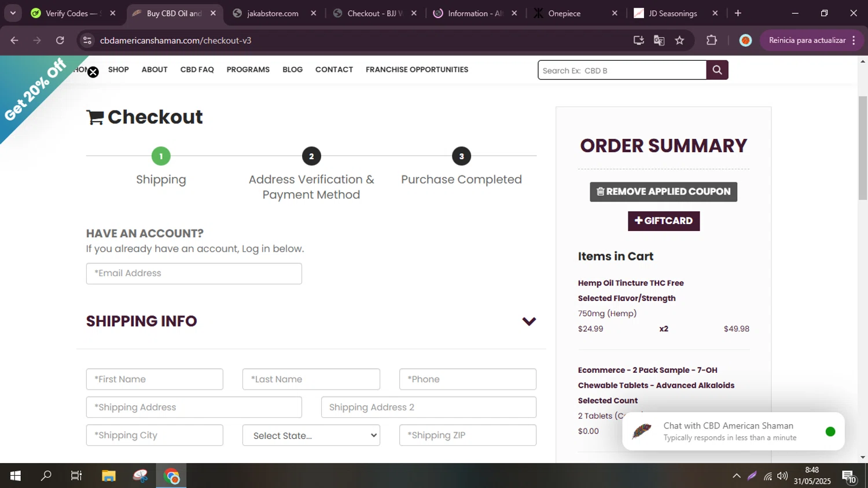
Task: Switch to the Checkout - BJJ tab
Action: point(373,13)
